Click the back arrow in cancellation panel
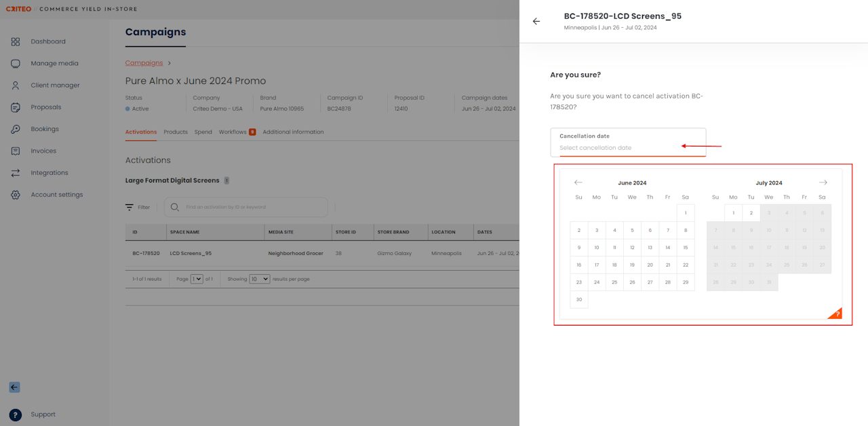This screenshot has width=868, height=426. tap(536, 22)
